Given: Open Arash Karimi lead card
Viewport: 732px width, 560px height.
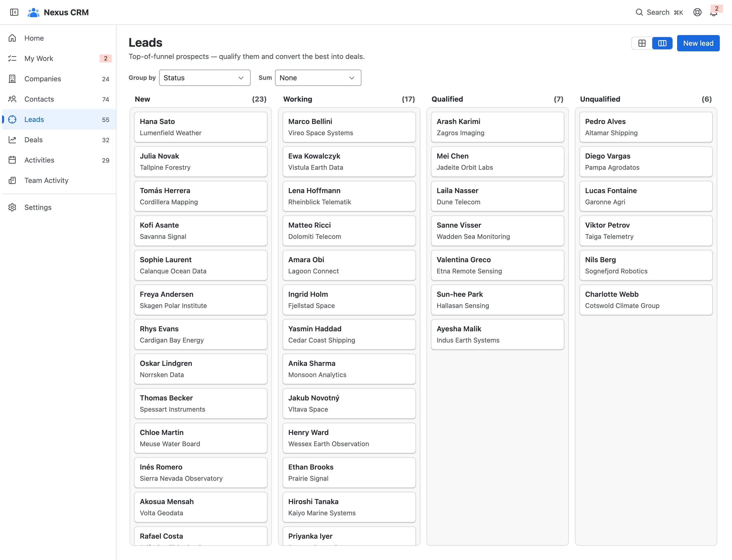Looking at the screenshot, I should coord(498,127).
